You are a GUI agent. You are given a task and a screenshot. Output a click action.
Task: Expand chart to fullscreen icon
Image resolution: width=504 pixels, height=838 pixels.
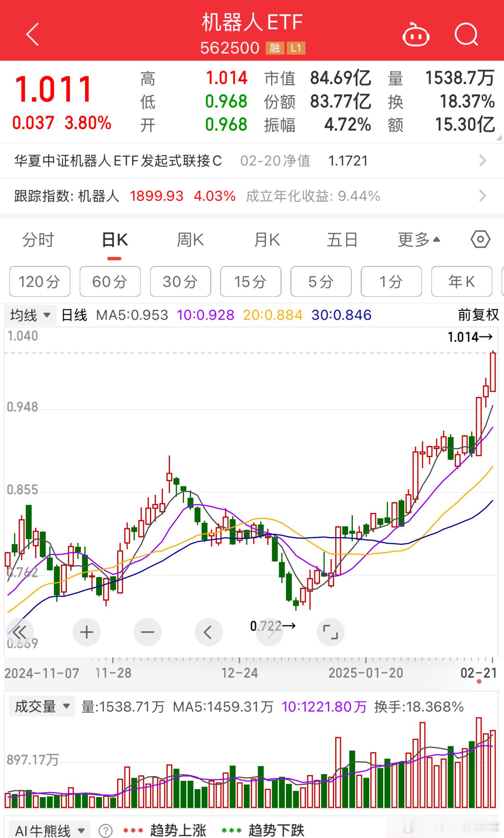click(330, 632)
